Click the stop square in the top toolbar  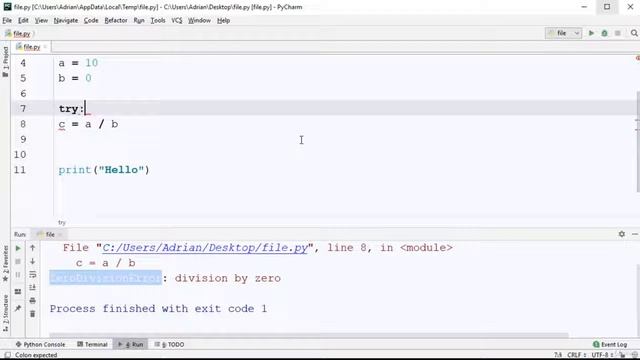click(618, 33)
